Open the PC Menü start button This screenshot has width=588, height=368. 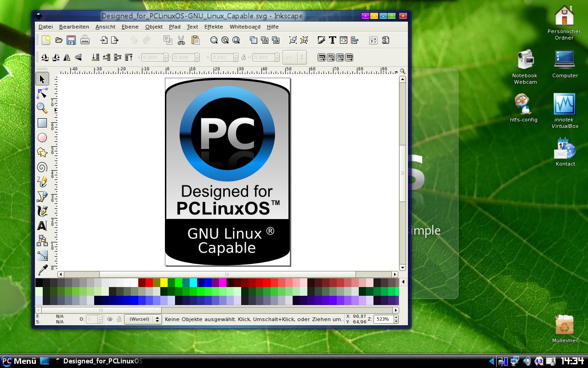click(x=19, y=361)
